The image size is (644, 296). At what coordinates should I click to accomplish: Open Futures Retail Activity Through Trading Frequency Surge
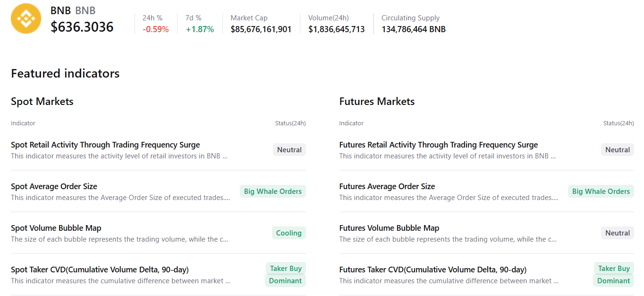point(438,145)
